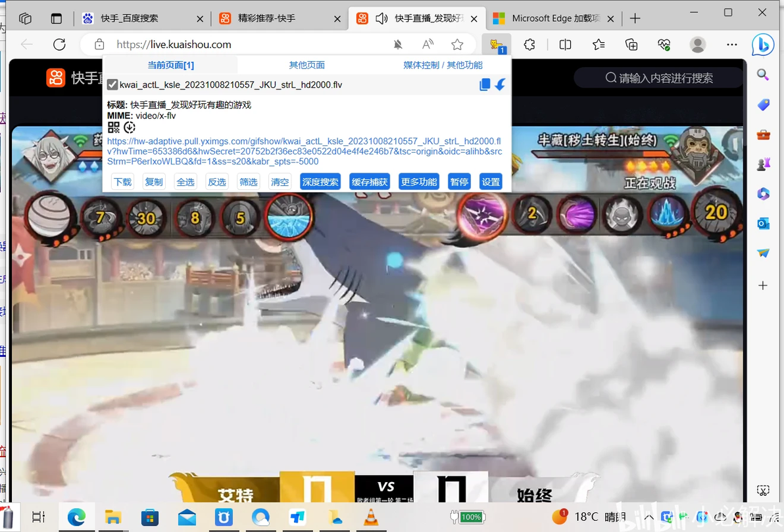Click the 筛选 button

(x=249, y=182)
